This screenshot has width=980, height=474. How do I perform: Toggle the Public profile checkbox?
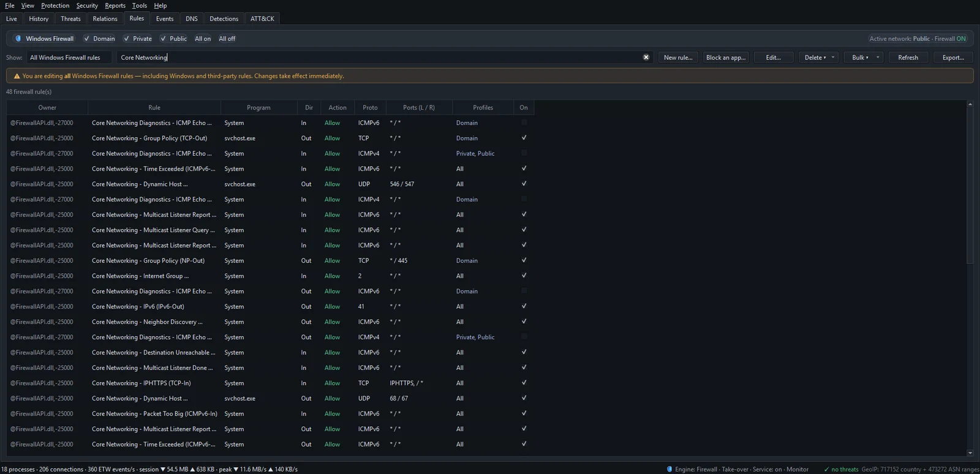164,39
